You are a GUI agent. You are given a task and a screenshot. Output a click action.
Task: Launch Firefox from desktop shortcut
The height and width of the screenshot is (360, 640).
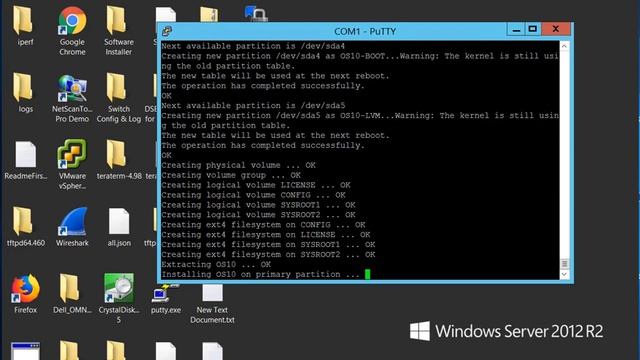25,294
